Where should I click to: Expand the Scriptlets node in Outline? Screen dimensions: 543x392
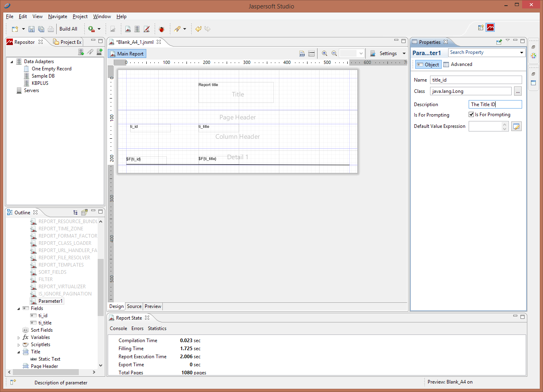click(18, 345)
